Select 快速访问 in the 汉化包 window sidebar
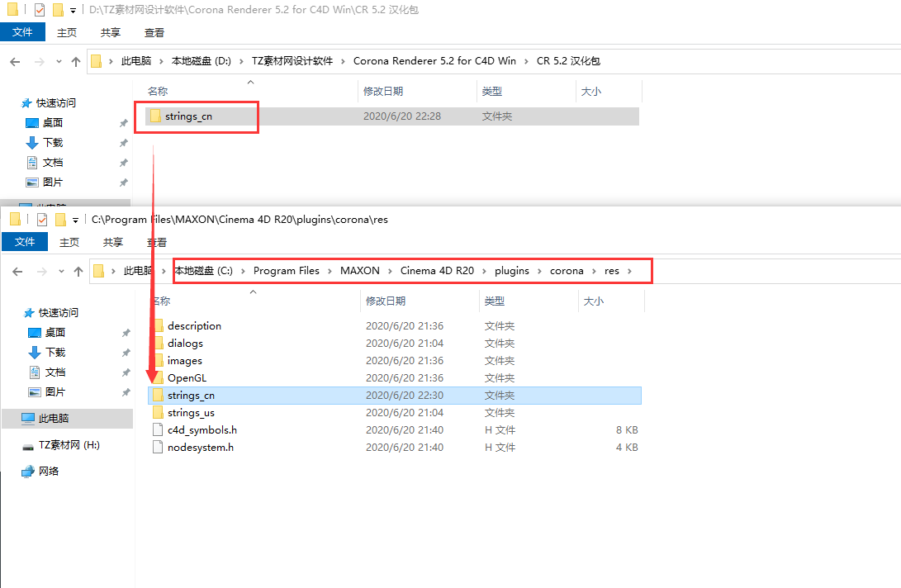 (x=55, y=103)
